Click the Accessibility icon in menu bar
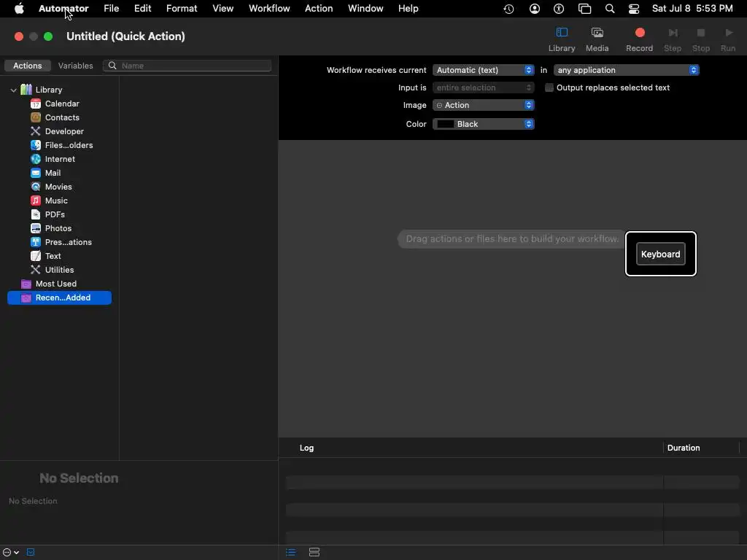This screenshot has width=747, height=560. point(558,9)
